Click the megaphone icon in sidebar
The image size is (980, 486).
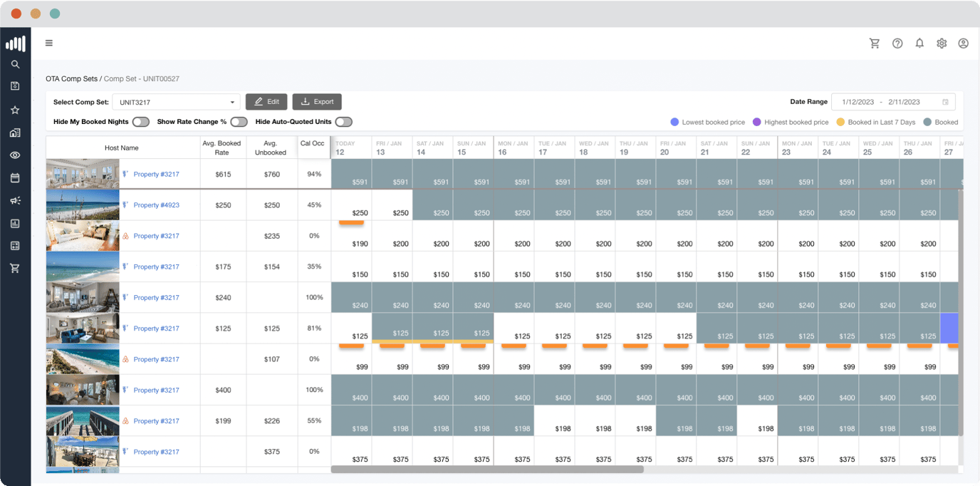[15, 201]
